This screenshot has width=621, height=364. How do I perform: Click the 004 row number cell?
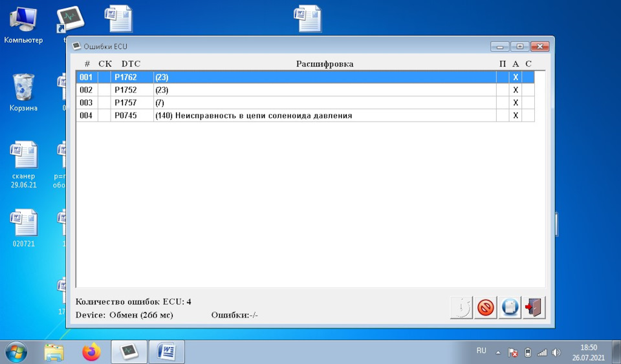pos(86,115)
